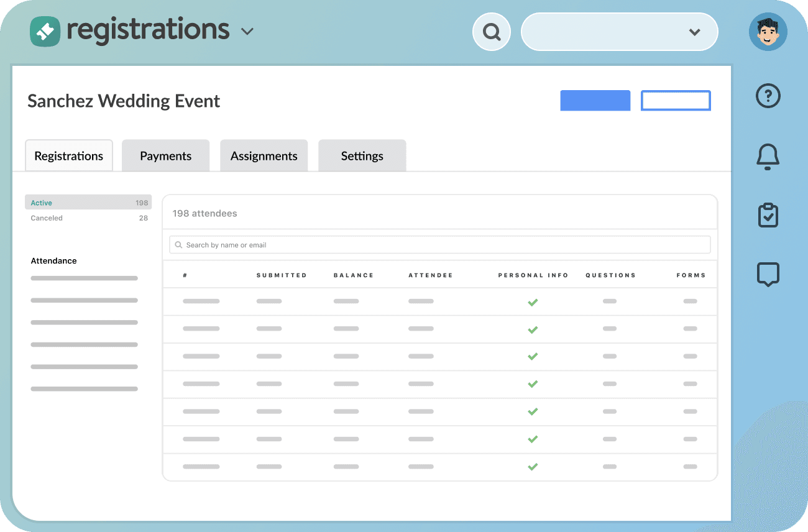Image resolution: width=808 pixels, height=532 pixels.
Task: Open the dropdown next to the search icon
Action: pos(694,32)
